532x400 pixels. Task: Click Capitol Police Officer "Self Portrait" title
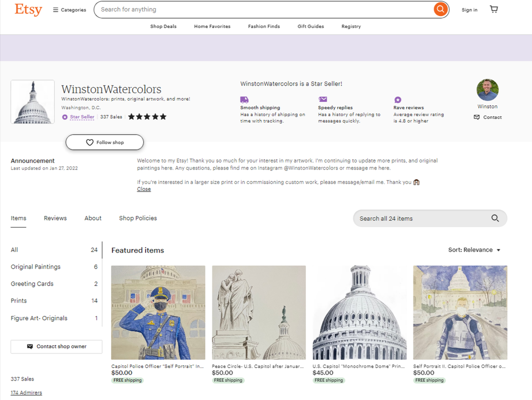tap(158, 366)
